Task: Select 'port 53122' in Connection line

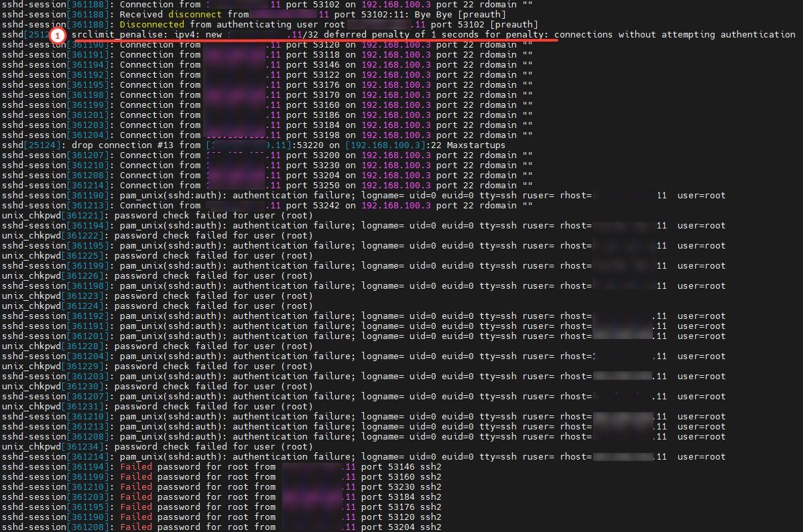Action: [x=312, y=75]
